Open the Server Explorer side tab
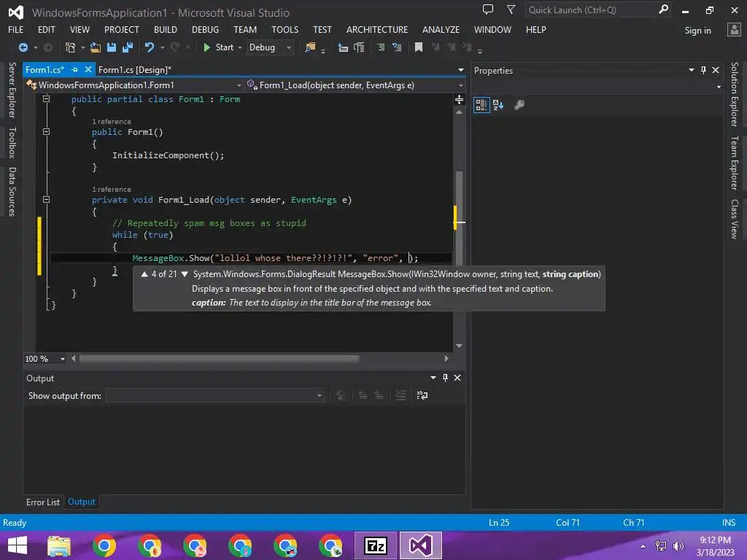747x560 pixels. [x=12, y=90]
